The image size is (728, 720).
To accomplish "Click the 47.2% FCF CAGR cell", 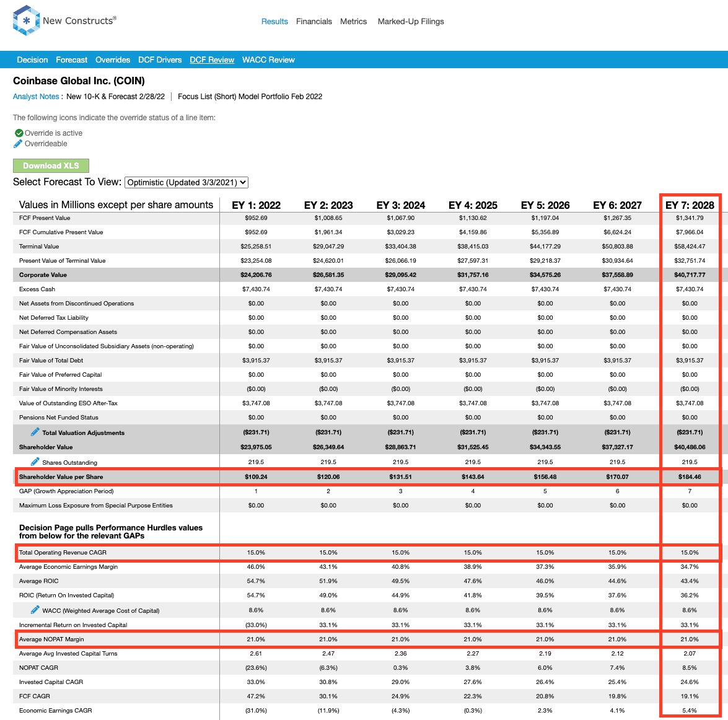I will (x=257, y=696).
